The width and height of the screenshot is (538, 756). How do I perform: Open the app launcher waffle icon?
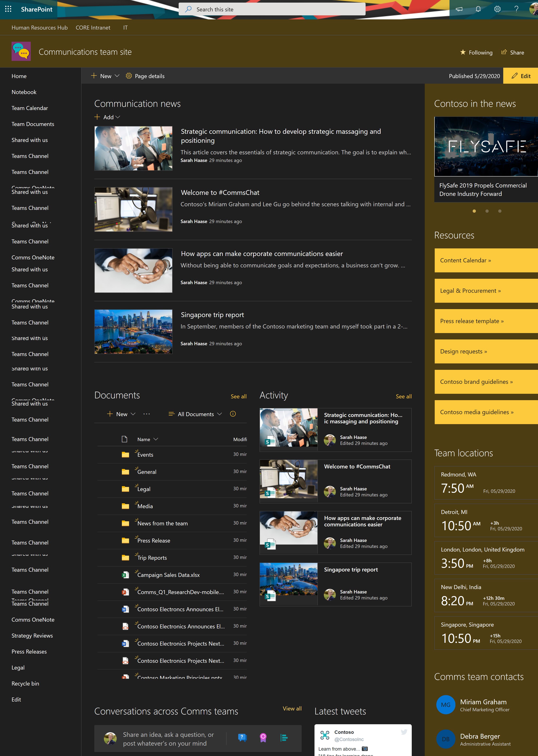(x=8, y=9)
